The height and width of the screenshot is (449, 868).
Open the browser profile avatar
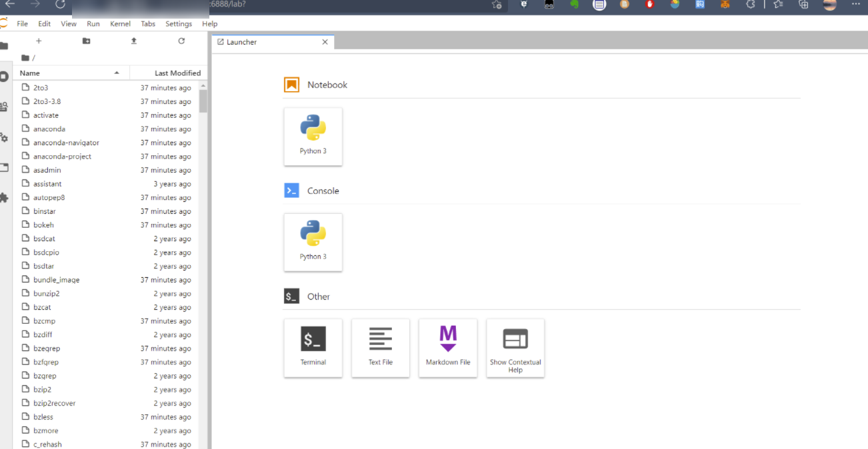click(830, 5)
